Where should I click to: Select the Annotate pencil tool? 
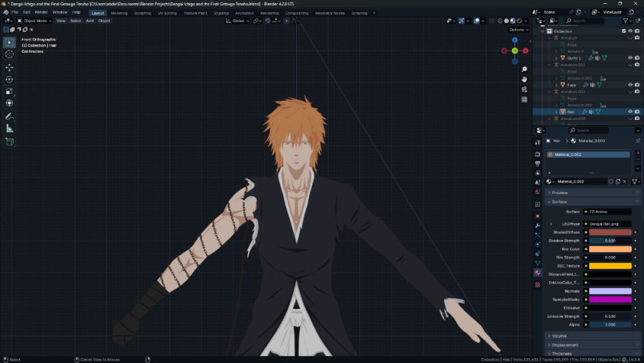pos(10,117)
